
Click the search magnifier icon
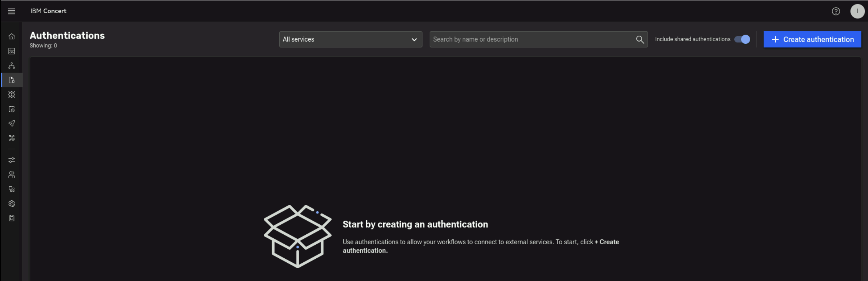(640, 39)
